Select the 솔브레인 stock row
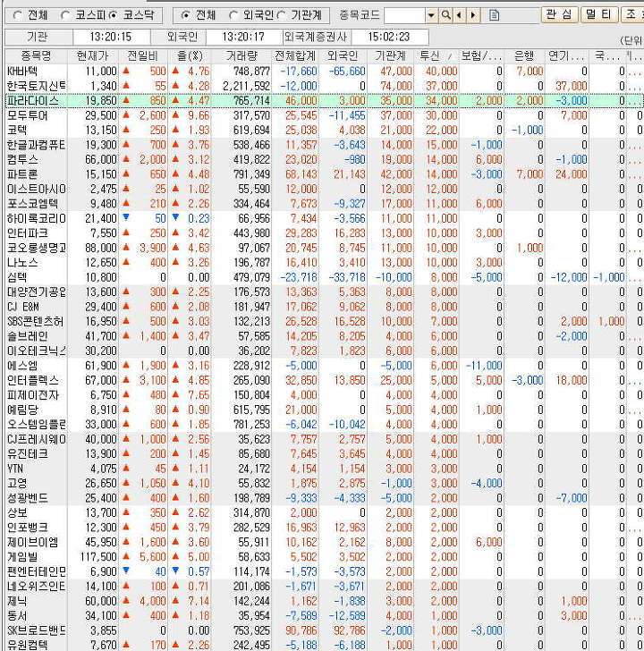This screenshot has height=651, width=644. coord(324,336)
